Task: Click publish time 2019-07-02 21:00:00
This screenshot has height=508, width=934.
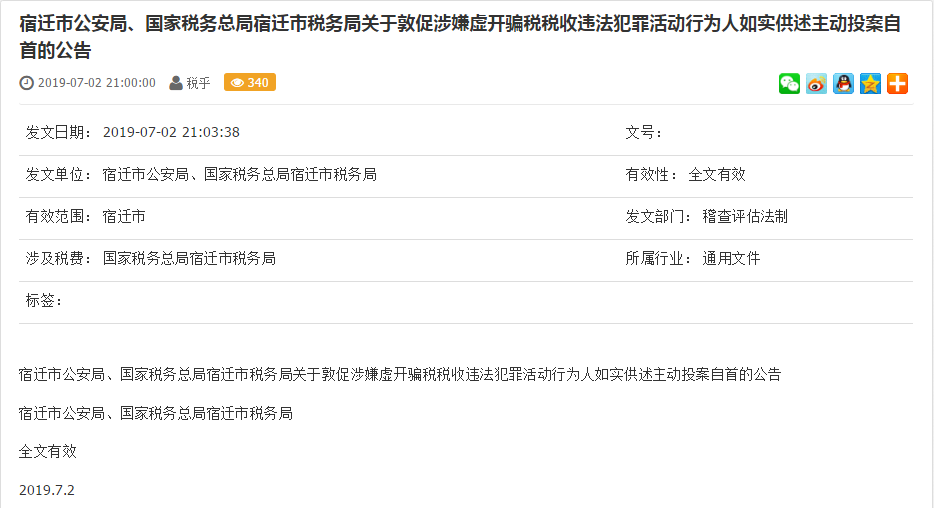Action: (96, 83)
